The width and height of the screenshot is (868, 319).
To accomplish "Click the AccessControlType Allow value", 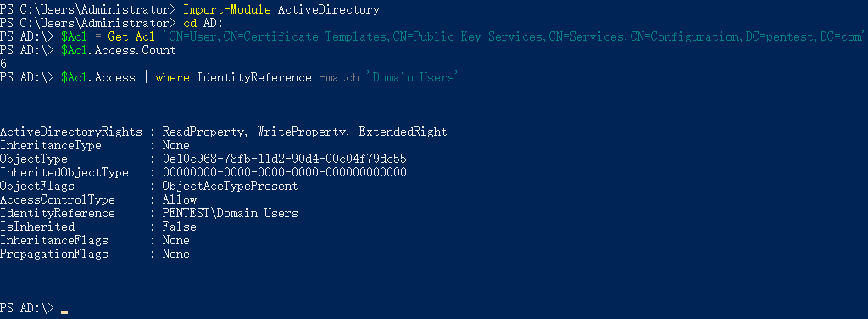I will point(180,199).
